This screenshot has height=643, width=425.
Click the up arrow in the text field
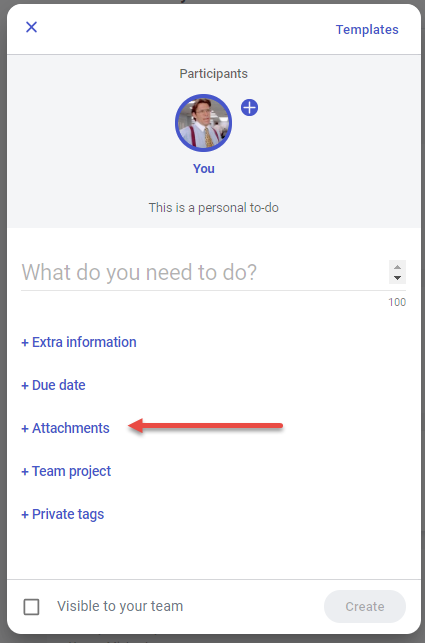(397, 267)
